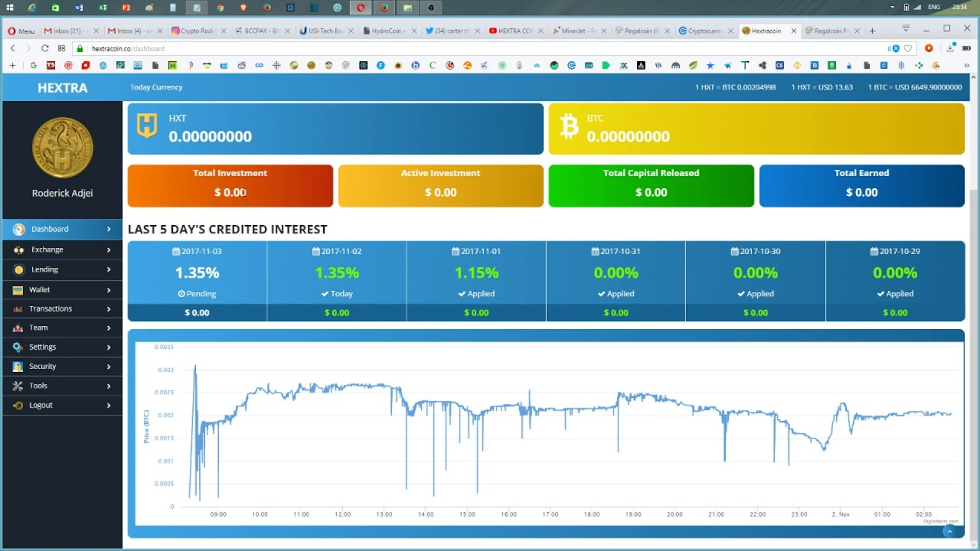Click the browser back arrow
Viewport: 980px width, 551px height.
tap(13, 48)
